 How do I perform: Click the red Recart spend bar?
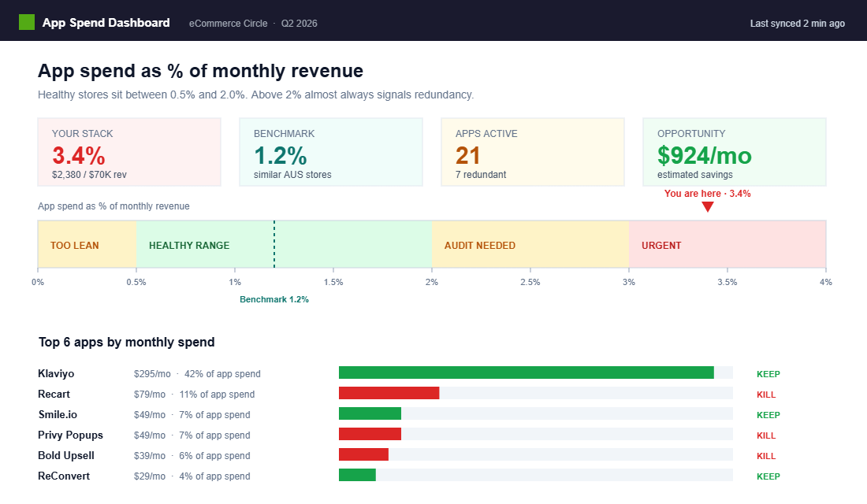[389, 394]
